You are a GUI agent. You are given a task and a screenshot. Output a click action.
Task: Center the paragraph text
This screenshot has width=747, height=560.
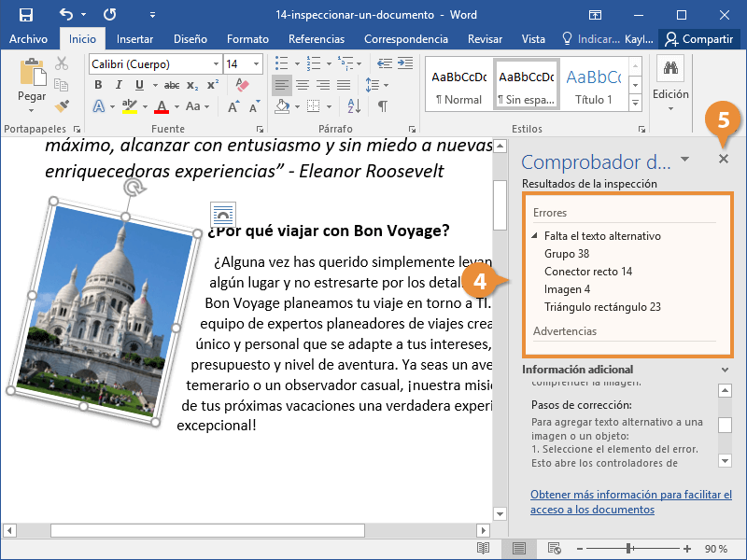coord(302,85)
